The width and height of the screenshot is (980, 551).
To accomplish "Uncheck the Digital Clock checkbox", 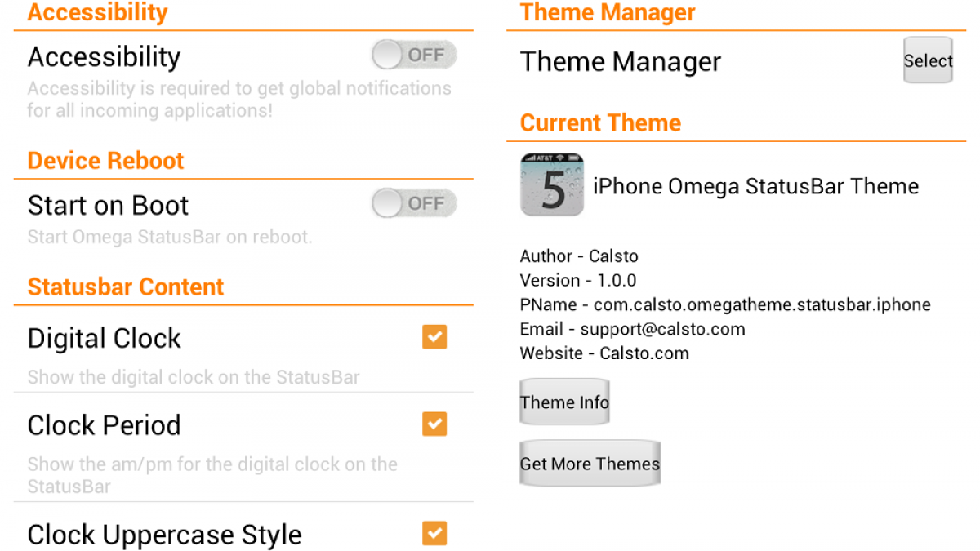I will pos(434,337).
